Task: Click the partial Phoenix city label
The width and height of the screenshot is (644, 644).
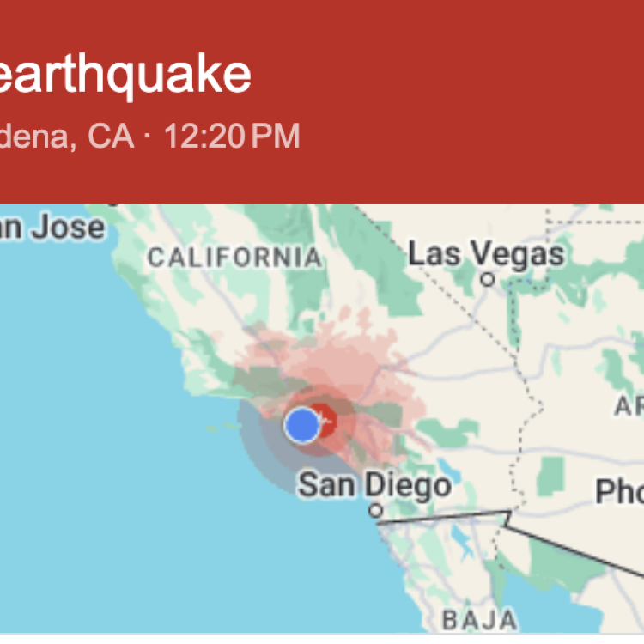Action: pos(619,491)
